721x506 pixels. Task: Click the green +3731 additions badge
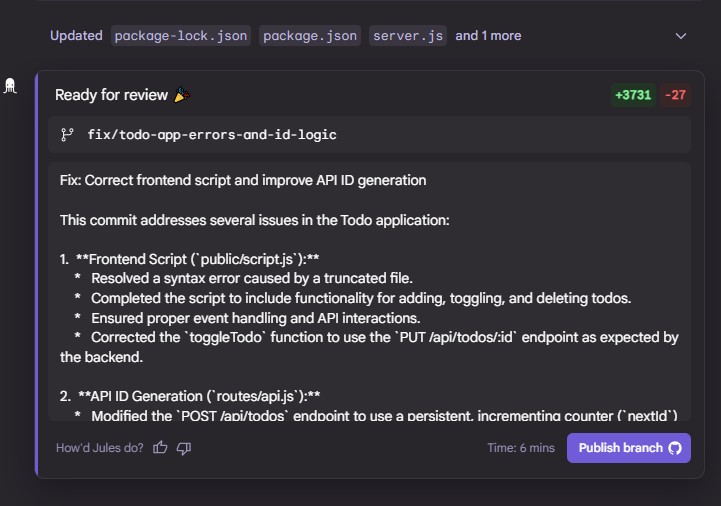point(633,95)
